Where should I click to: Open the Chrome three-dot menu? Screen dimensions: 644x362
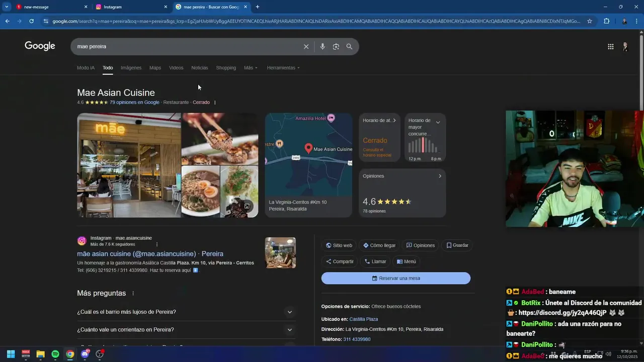click(637, 21)
